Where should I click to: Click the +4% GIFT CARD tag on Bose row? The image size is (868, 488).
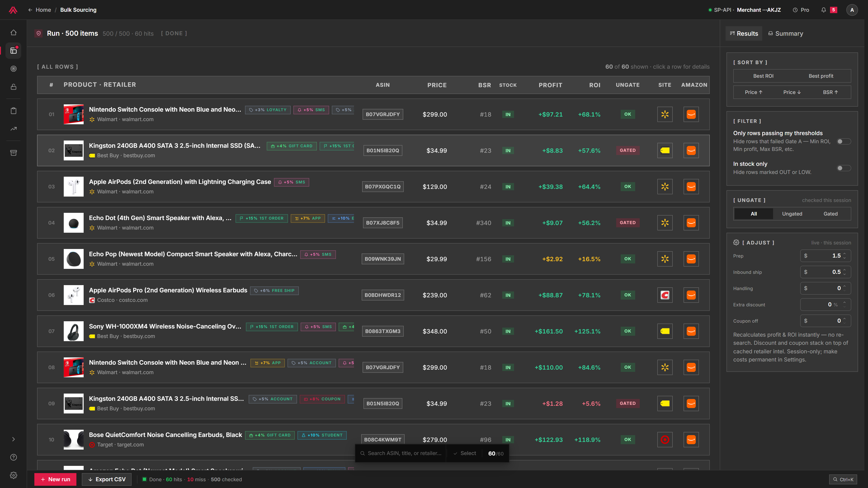click(x=270, y=435)
